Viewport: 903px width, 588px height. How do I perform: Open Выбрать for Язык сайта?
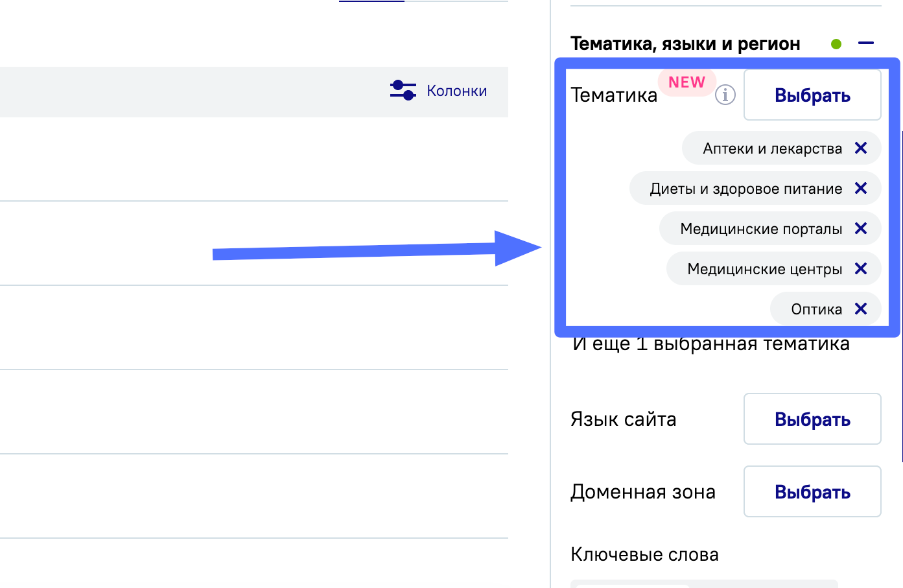[812, 419]
